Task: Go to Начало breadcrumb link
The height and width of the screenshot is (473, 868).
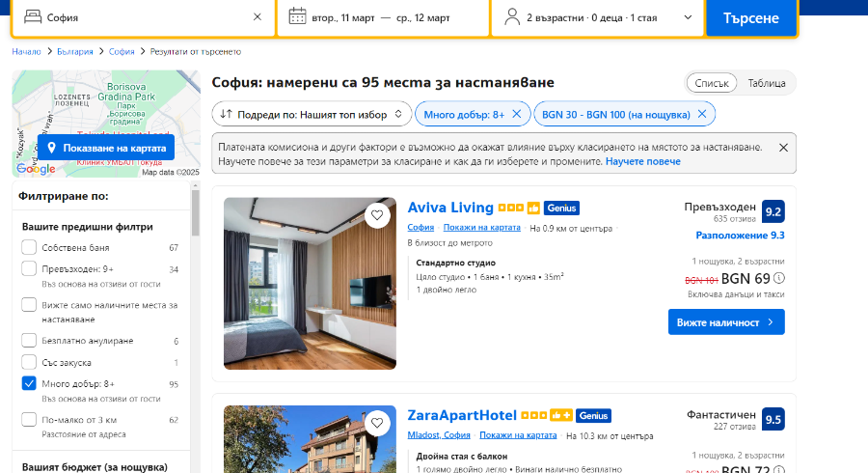Action: 27,51
